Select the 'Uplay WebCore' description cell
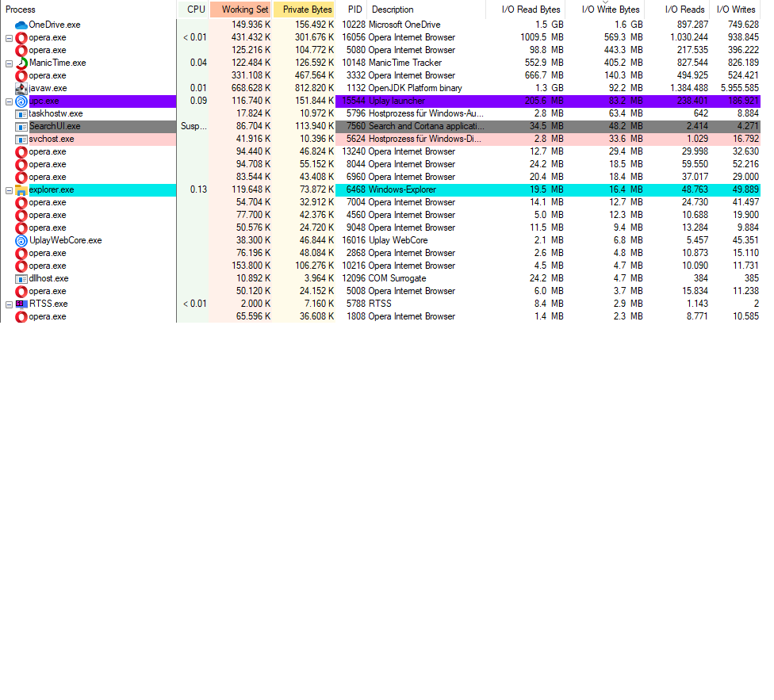Viewport: 774px width, 700px height. coord(398,241)
